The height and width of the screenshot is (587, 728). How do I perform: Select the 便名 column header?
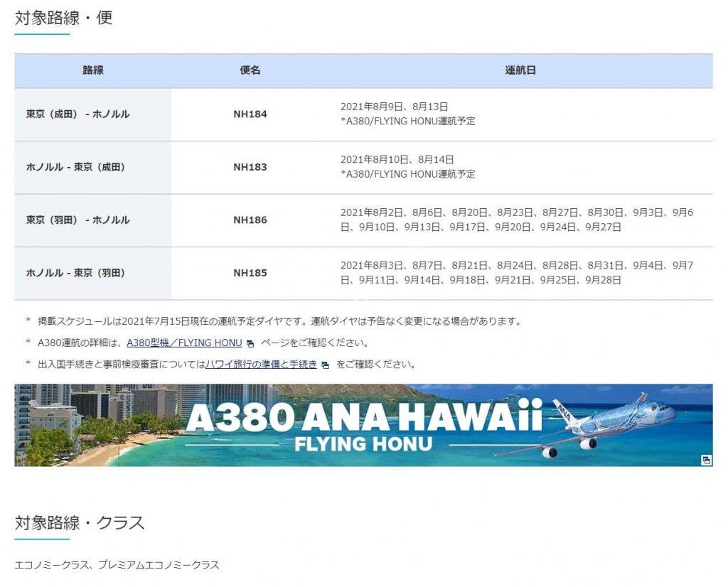coord(250,70)
